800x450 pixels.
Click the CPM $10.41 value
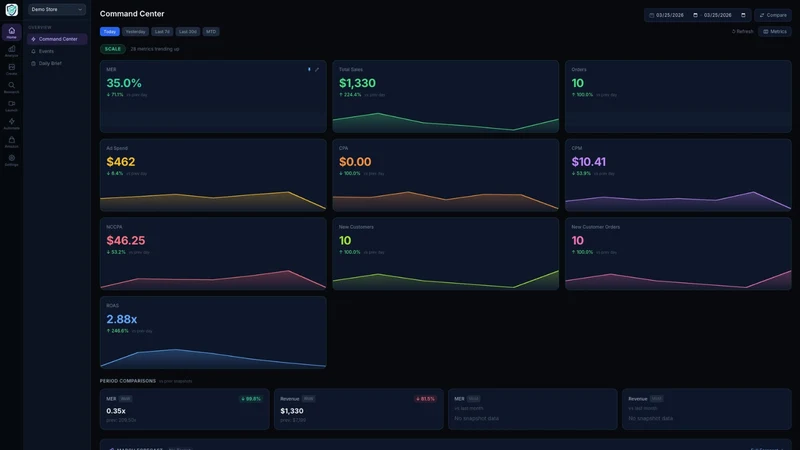pos(589,162)
